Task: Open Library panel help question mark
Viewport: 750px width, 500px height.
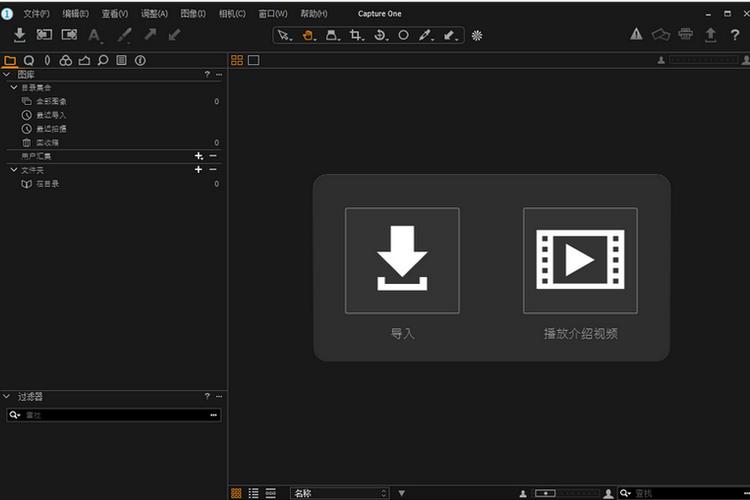Action: (x=207, y=74)
